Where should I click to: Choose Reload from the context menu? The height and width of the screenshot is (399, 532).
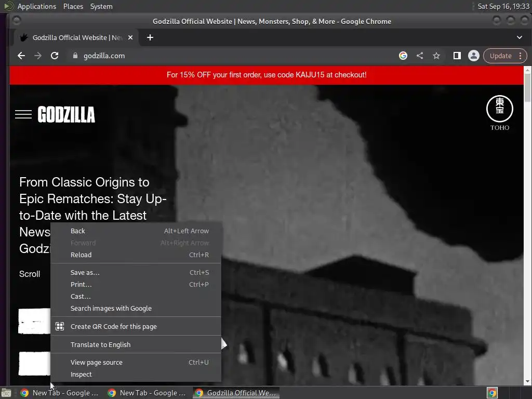(136, 255)
